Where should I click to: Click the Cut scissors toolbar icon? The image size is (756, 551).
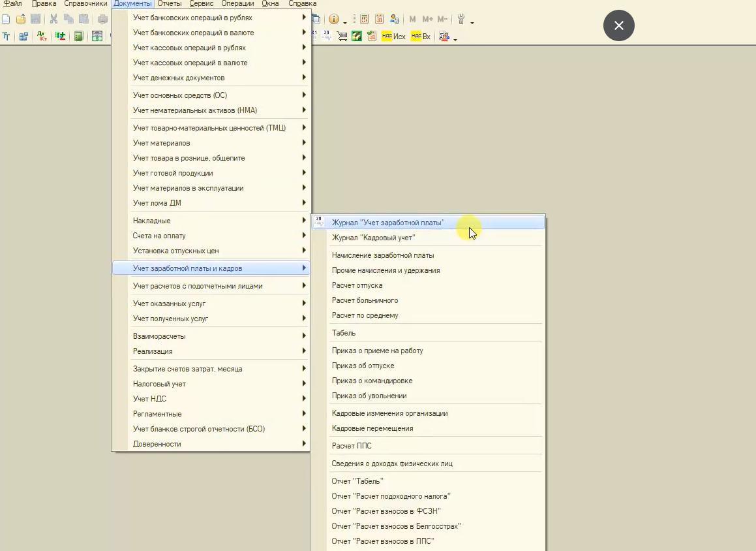[53, 20]
